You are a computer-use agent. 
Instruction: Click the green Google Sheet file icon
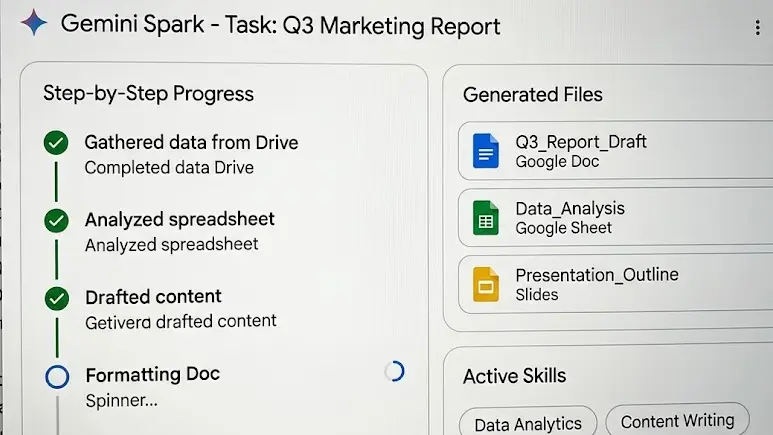(486, 218)
